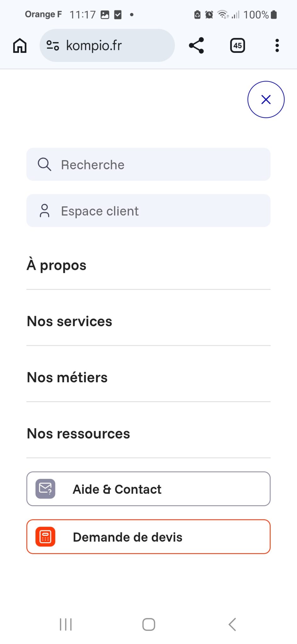The width and height of the screenshot is (297, 644).
Task: Open the browser three-dot menu
Action: (277, 46)
